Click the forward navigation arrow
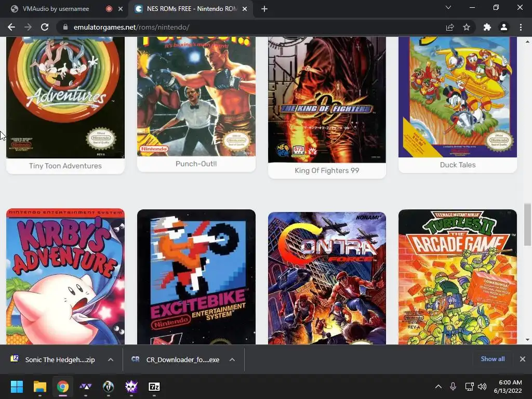This screenshot has width=532, height=399. [28, 27]
